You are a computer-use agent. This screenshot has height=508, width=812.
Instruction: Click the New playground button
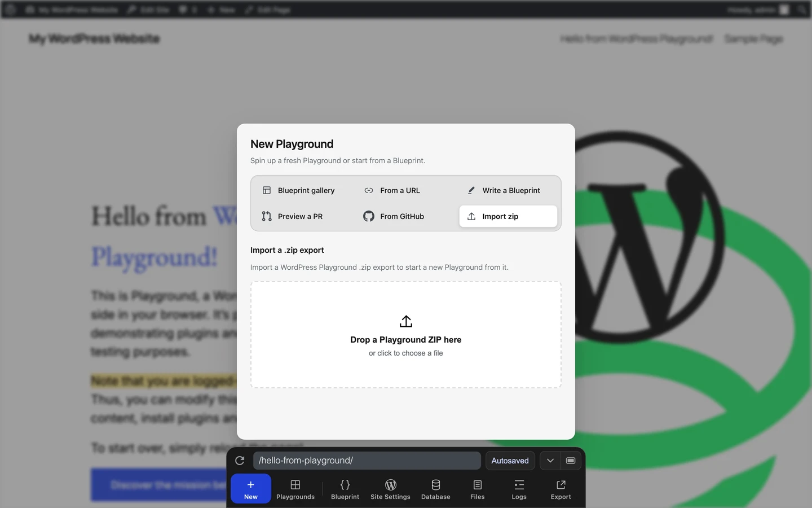pos(251,489)
